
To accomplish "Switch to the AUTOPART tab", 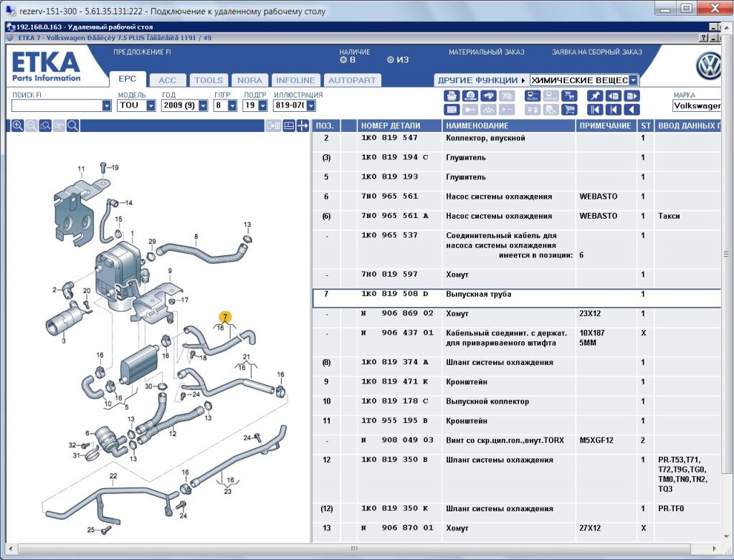I will tap(352, 80).
